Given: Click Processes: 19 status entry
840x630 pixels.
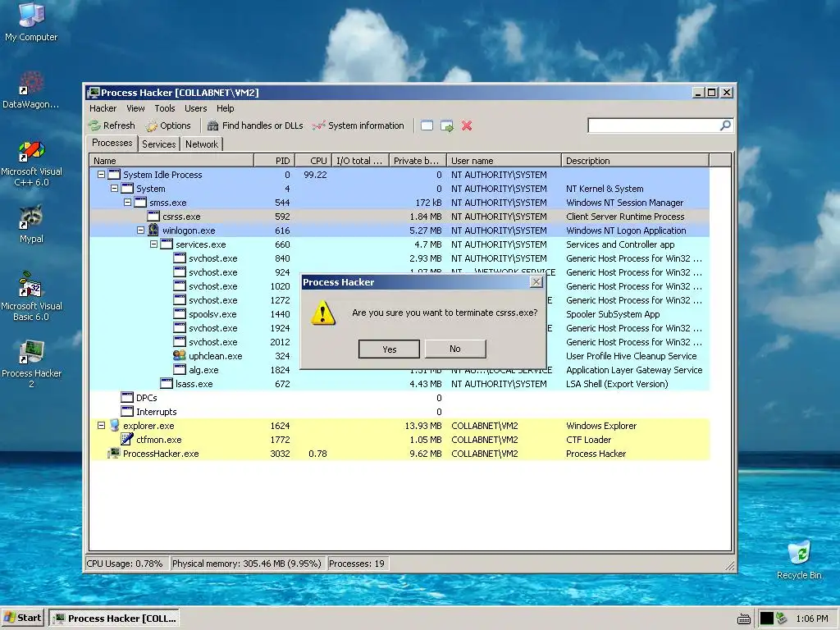Looking at the screenshot, I should click(358, 564).
